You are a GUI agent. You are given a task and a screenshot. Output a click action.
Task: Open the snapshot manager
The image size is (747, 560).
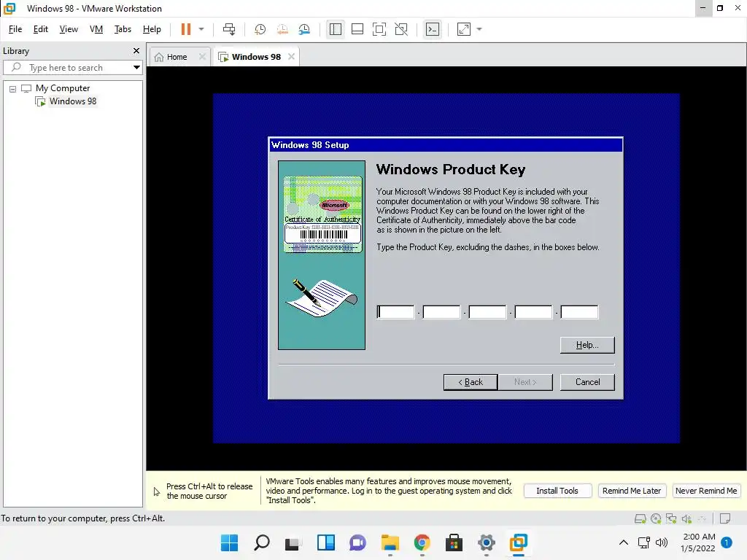point(304,29)
